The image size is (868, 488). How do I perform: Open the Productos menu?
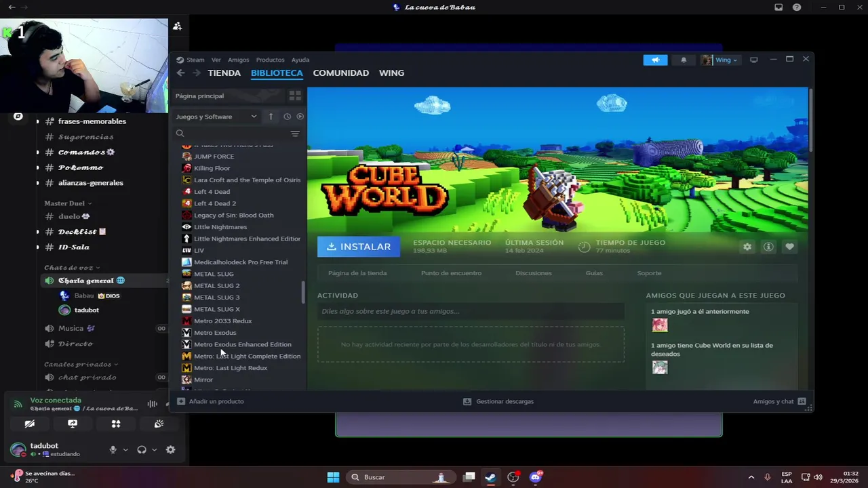pos(270,60)
